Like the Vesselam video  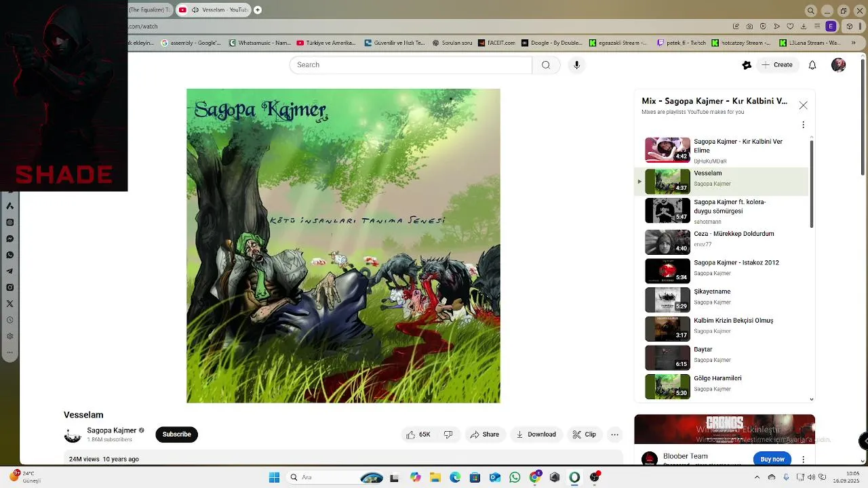pos(419,434)
